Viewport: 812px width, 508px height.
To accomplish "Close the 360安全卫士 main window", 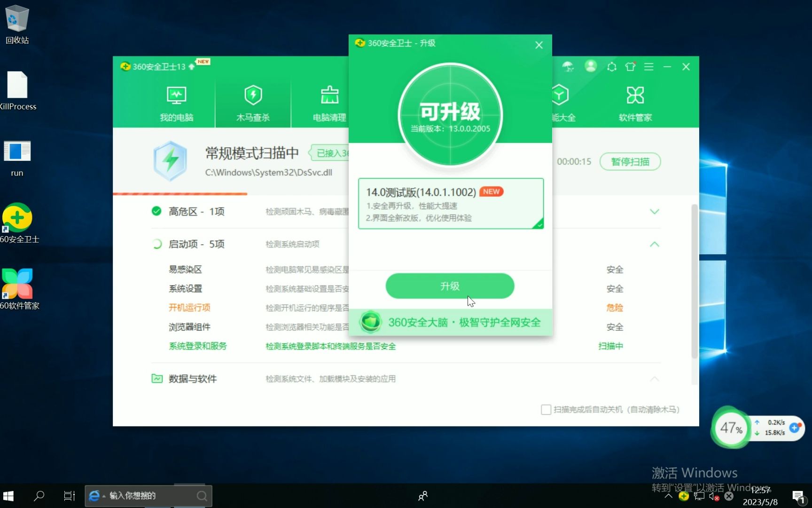I will pos(686,67).
